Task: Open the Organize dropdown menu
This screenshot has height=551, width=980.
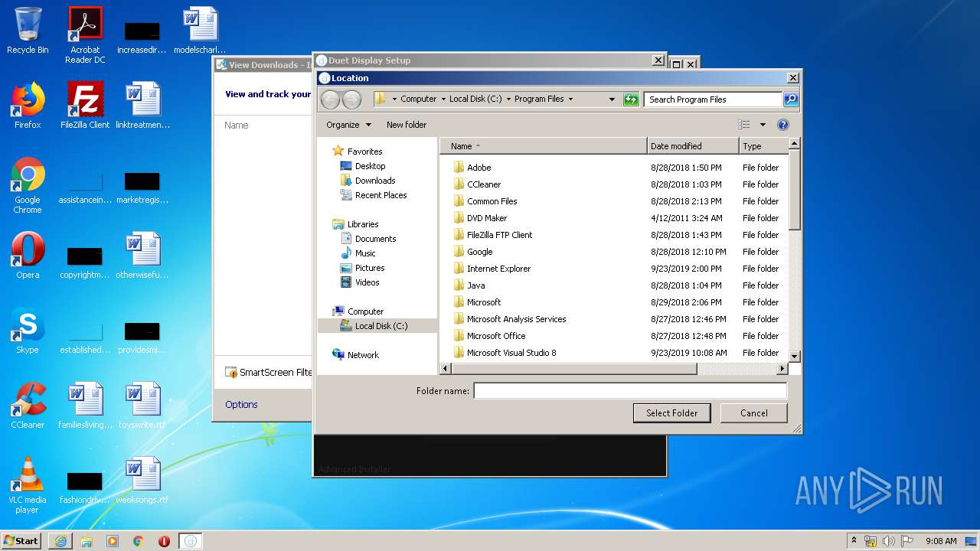Action: click(348, 125)
